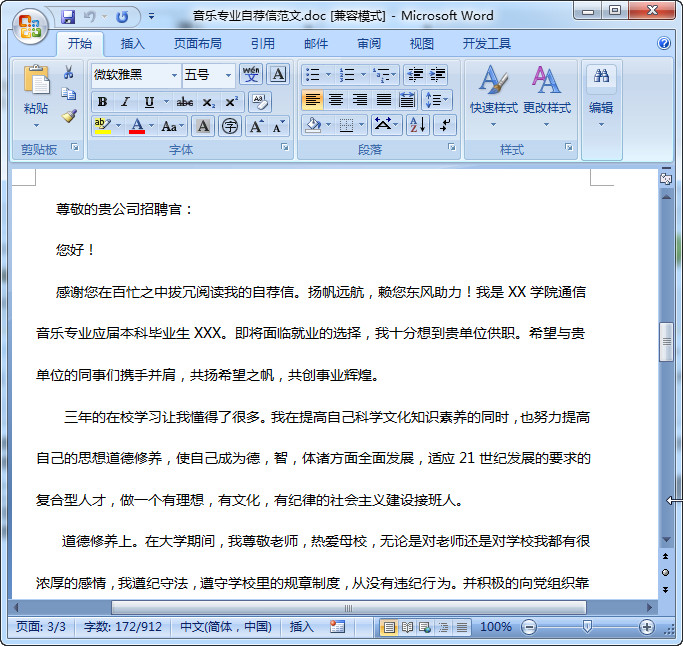Click 100% zoom level button
This screenshot has width=683, height=646.
click(496, 627)
